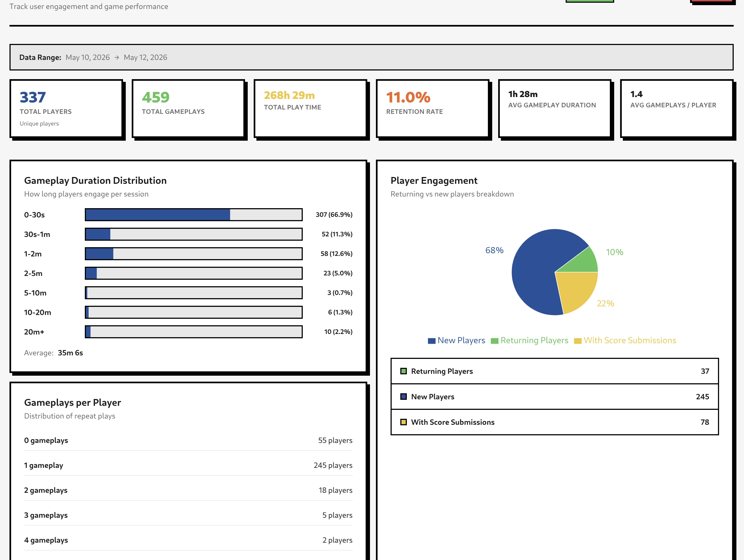This screenshot has height=560, width=744.
Task: Click the 10% pie chart label
Action: (614, 252)
